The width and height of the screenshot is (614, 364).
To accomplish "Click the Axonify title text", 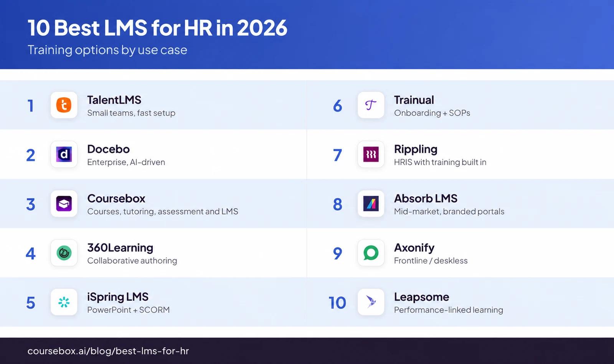I will 414,248.
